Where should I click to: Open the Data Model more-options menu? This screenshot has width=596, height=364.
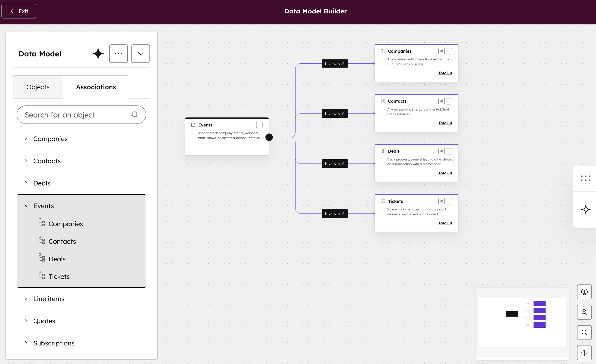(x=118, y=54)
